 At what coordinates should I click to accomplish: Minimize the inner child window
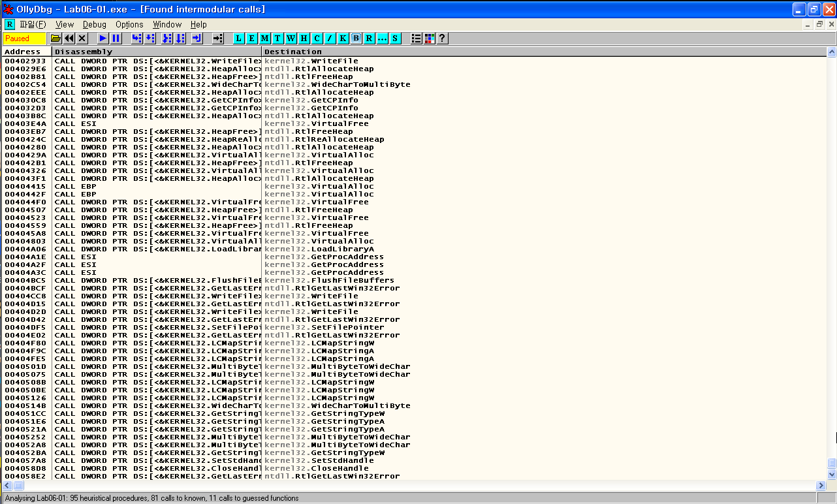tap(808, 24)
